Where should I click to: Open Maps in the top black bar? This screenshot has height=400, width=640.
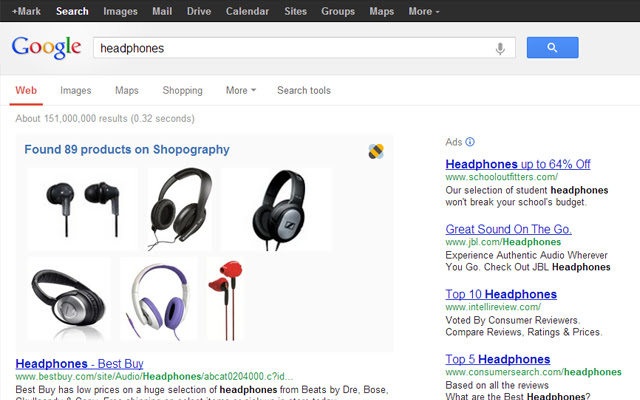[382, 11]
